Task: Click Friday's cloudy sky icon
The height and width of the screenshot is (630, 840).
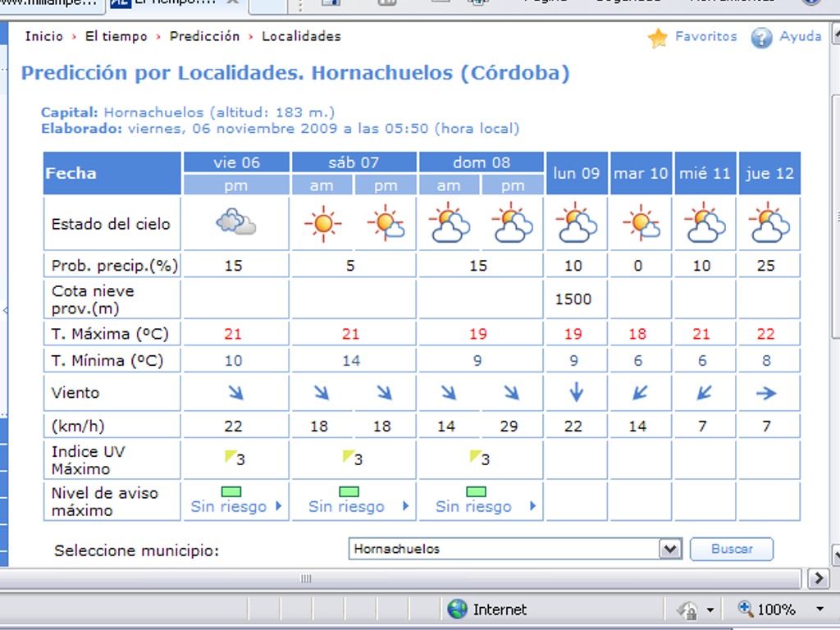Action: [x=236, y=222]
